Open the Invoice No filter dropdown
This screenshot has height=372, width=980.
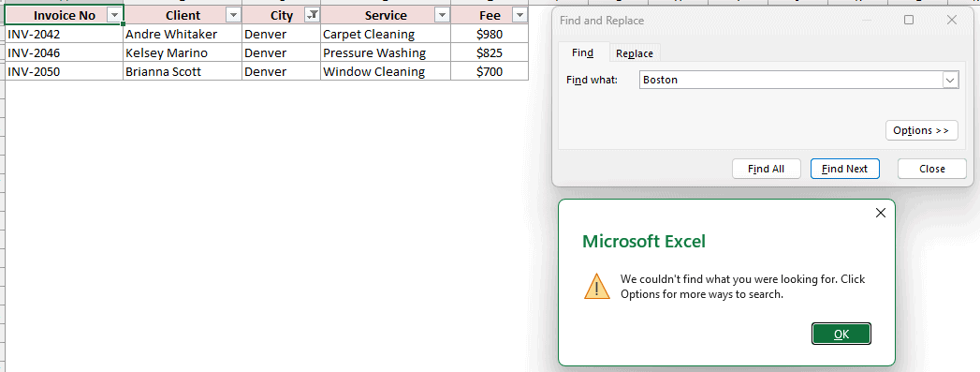tap(114, 16)
